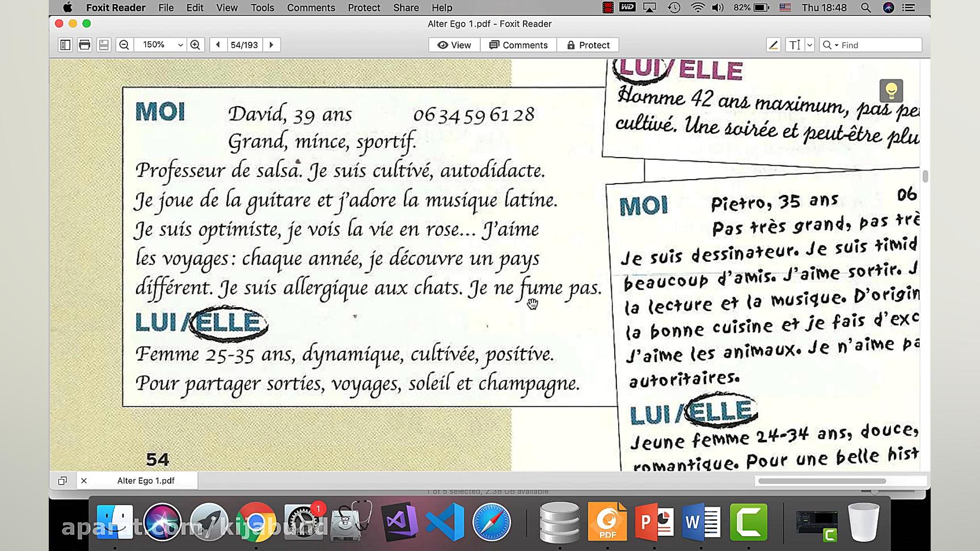Open Visual Studio Code from the Dock

pos(445,522)
